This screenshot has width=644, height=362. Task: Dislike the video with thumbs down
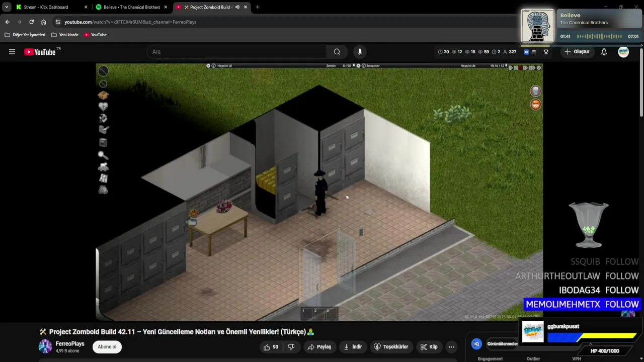tap(291, 347)
